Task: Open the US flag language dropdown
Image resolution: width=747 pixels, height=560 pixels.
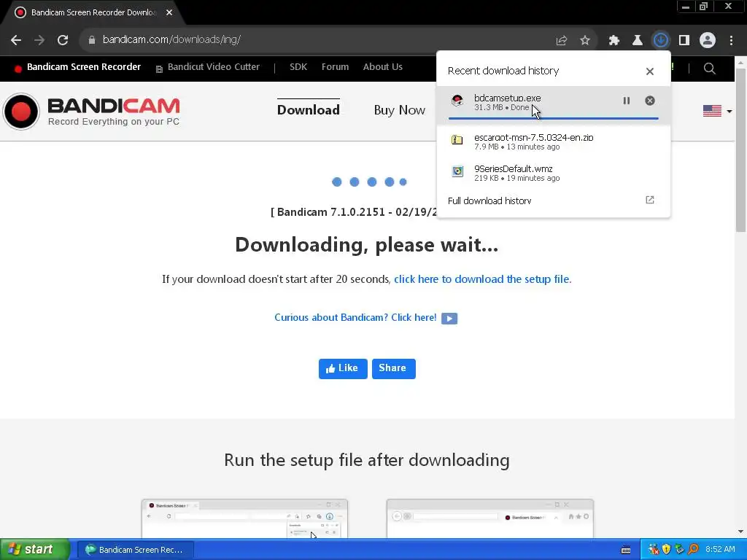Action: (717, 111)
